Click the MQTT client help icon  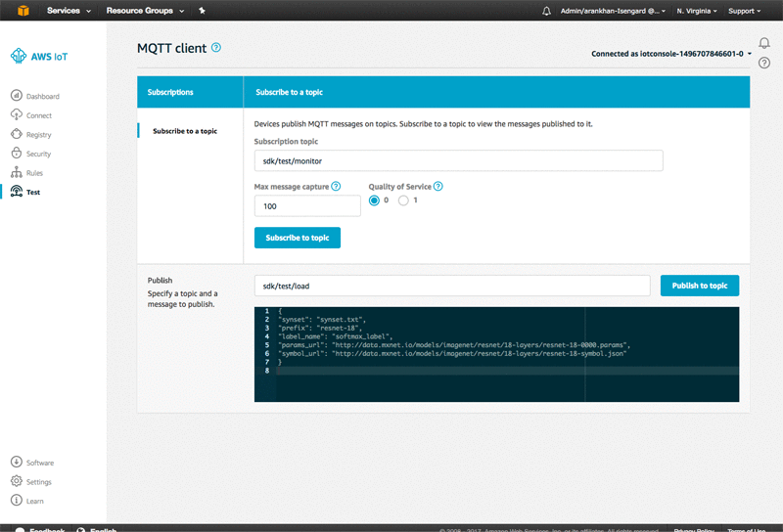coord(215,47)
